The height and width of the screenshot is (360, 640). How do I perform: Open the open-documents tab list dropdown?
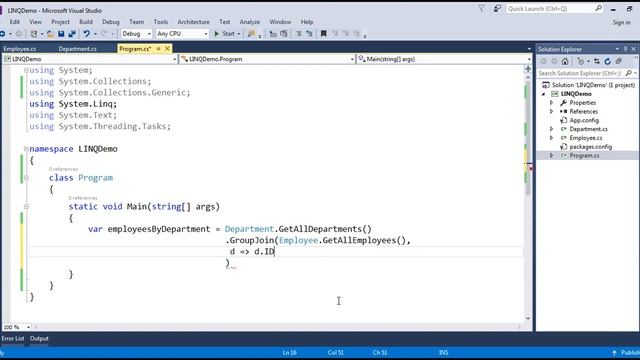pyautogui.click(x=529, y=49)
